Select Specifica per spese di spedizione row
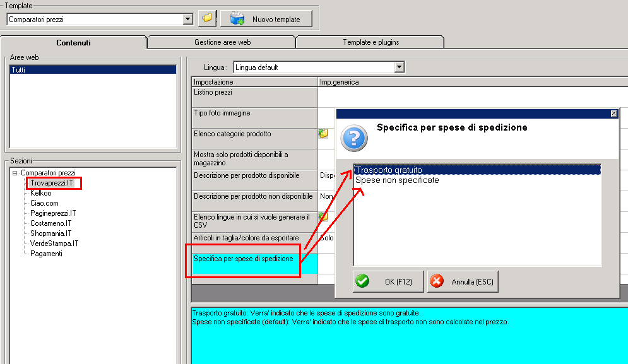Viewport: 628px width, 364px height. tap(255, 264)
